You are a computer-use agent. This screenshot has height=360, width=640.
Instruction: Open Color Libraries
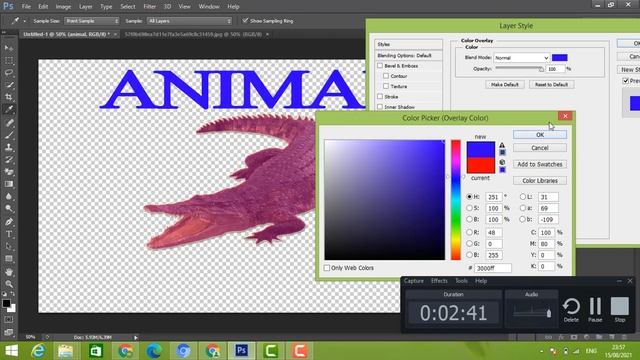540,180
